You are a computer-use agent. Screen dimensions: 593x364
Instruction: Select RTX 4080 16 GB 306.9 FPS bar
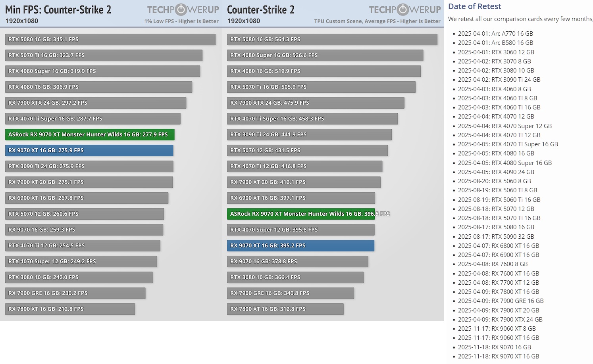click(x=98, y=87)
